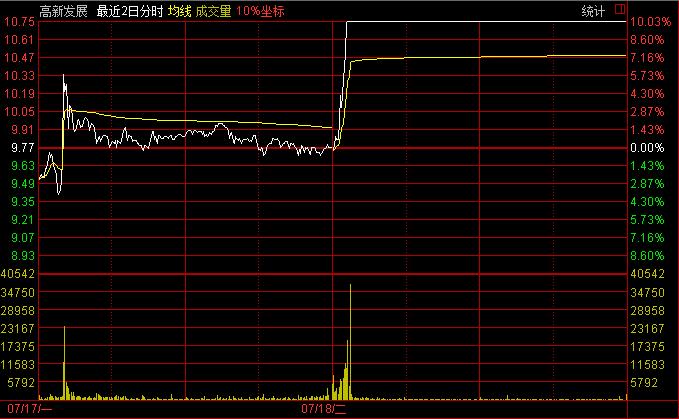679x419 pixels.
Task: Click the left 40542 volume axis label
Action: pos(17,274)
